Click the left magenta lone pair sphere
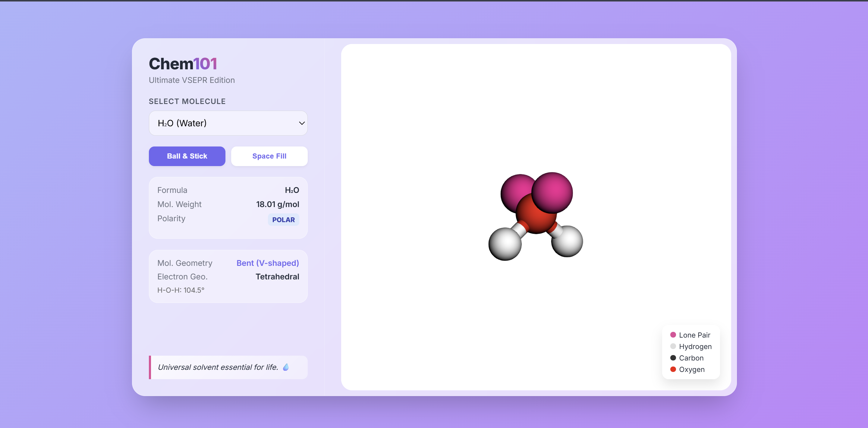868x428 pixels. tap(517, 194)
